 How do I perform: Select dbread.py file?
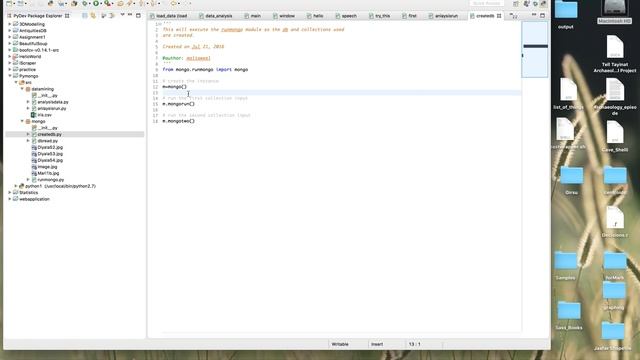(x=47, y=141)
